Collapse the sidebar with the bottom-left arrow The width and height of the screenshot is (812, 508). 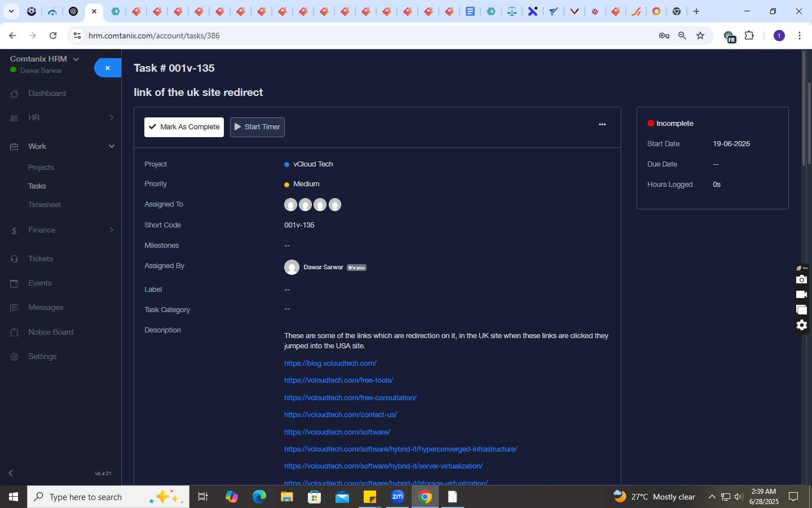[11, 473]
